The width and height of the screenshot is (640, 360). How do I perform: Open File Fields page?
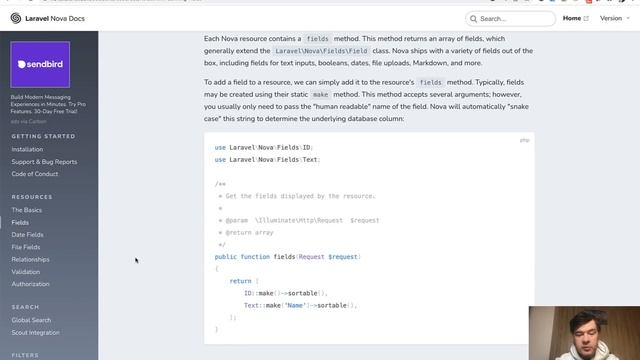point(26,247)
